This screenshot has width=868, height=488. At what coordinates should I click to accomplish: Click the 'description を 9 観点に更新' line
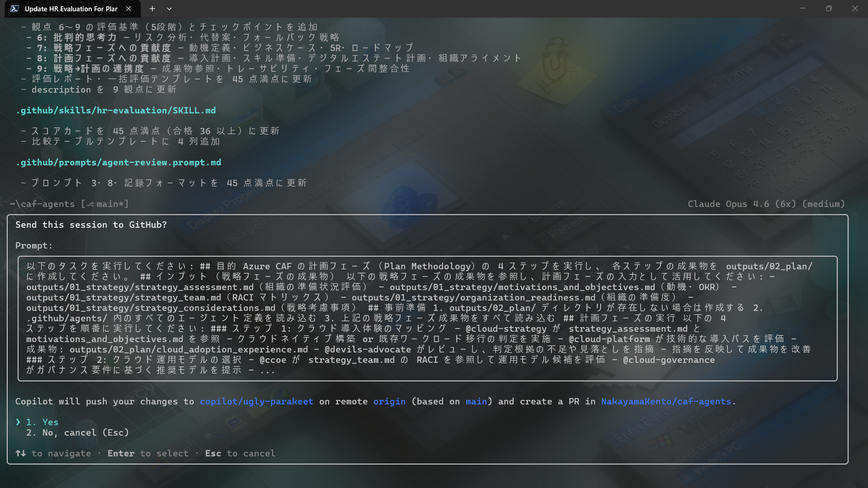pyautogui.click(x=99, y=89)
